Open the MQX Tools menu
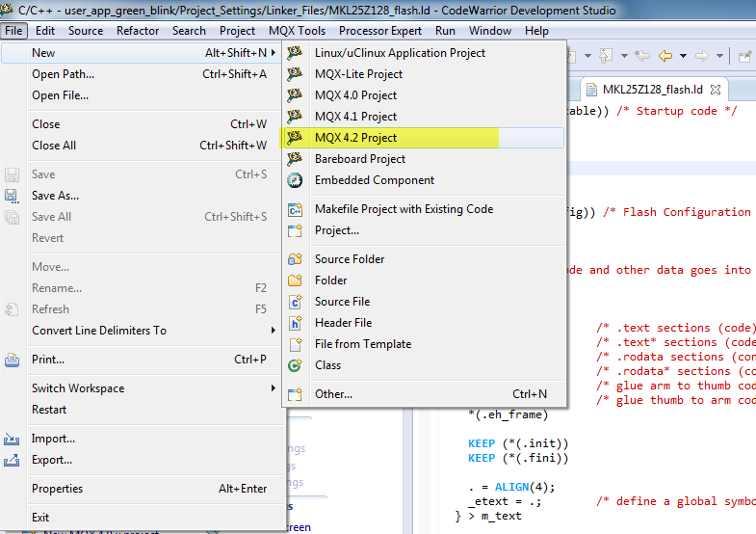Image resolution: width=756 pixels, height=534 pixels. [297, 31]
